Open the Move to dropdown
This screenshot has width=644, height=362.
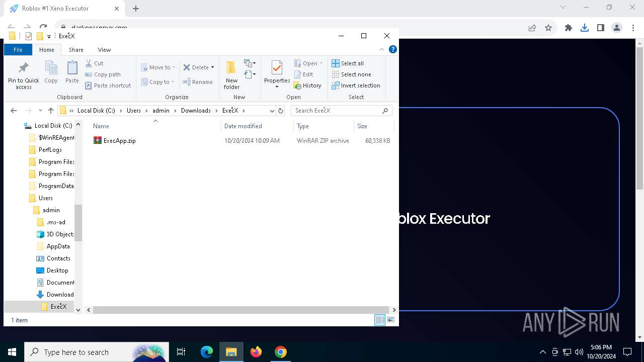click(158, 67)
